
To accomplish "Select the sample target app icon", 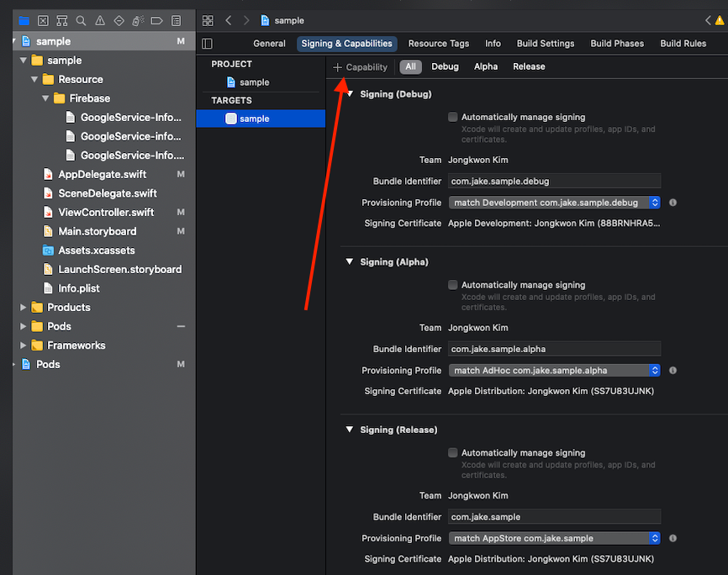I will pyautogui.click(x=230, y=119).
